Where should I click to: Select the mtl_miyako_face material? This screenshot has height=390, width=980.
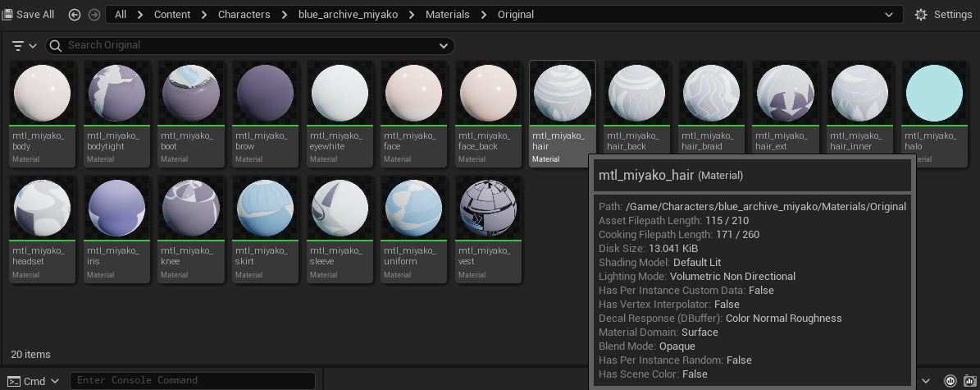413,114
